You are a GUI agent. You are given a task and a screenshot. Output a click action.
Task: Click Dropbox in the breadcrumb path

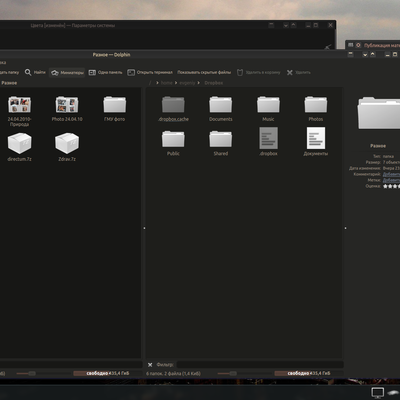pyautogui.click(x=214, y=83)
